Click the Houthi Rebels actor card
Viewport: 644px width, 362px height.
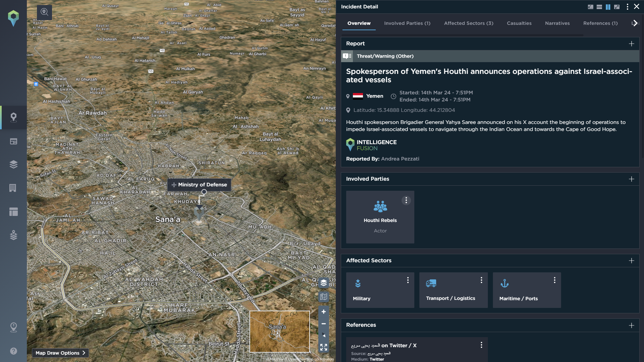click(380, 217)
